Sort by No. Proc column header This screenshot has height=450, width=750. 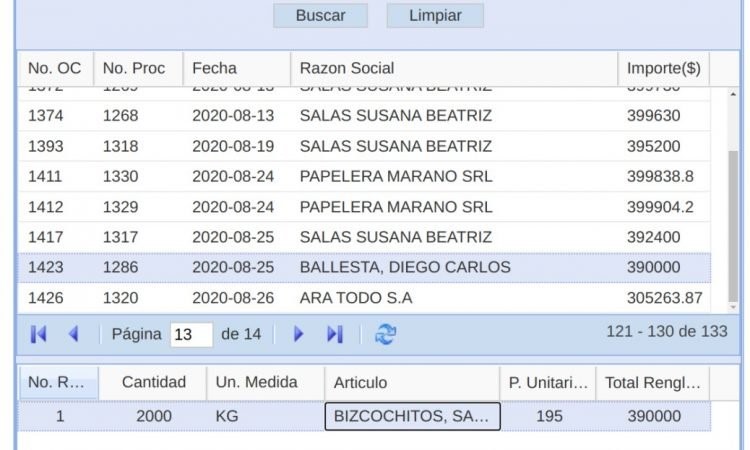click(138, 68)
